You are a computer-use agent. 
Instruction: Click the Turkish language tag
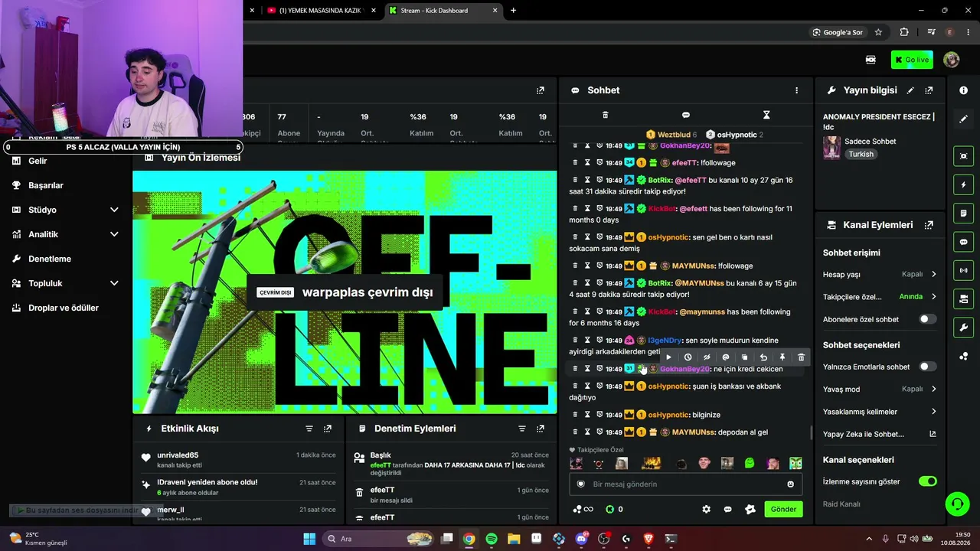coord(861,154)
